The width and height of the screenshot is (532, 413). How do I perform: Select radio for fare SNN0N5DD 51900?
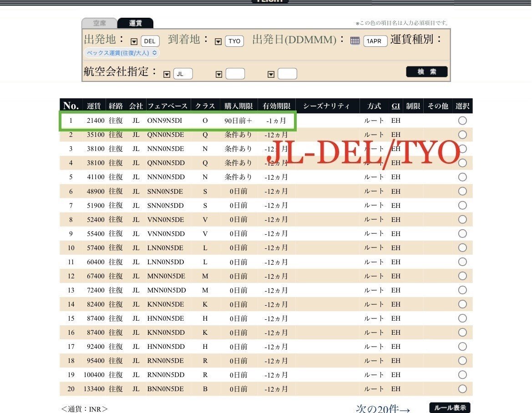coord(462,206)
